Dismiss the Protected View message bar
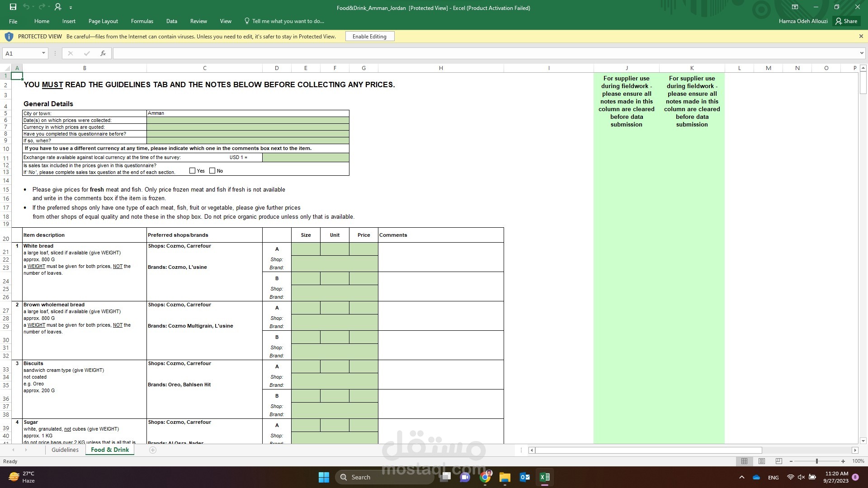 (x=861, y=36)
